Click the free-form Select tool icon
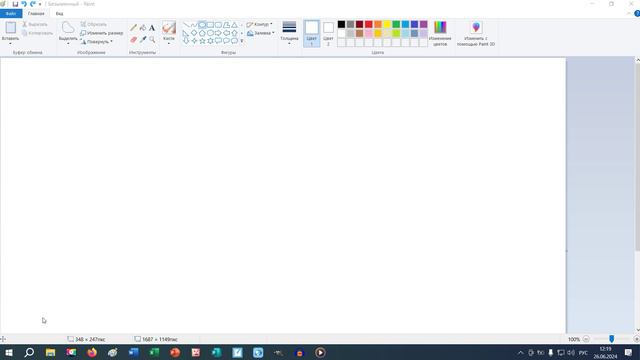Image resolution: width=640 pixels, height=360 pixels. pos(68,28)
